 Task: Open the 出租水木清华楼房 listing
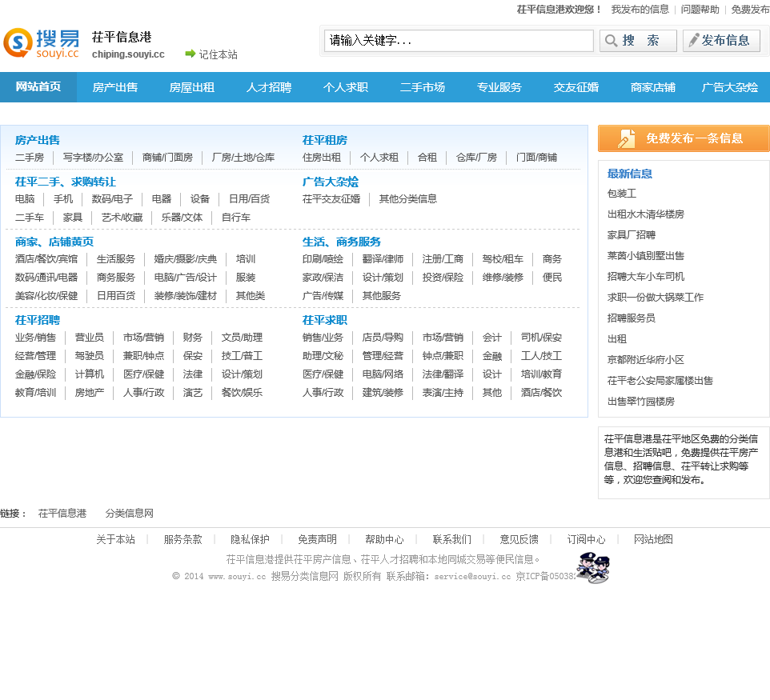646,214
